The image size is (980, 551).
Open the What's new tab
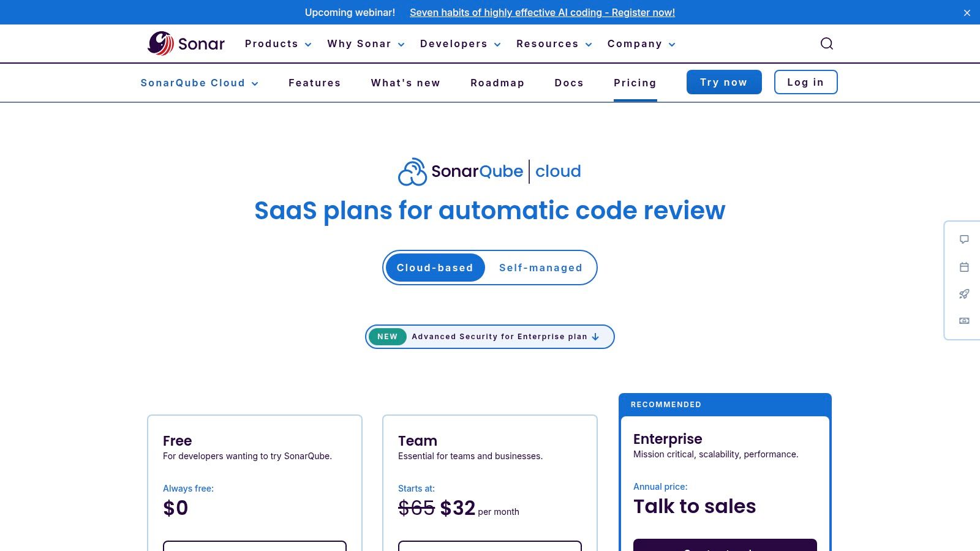tap(405, 83)
